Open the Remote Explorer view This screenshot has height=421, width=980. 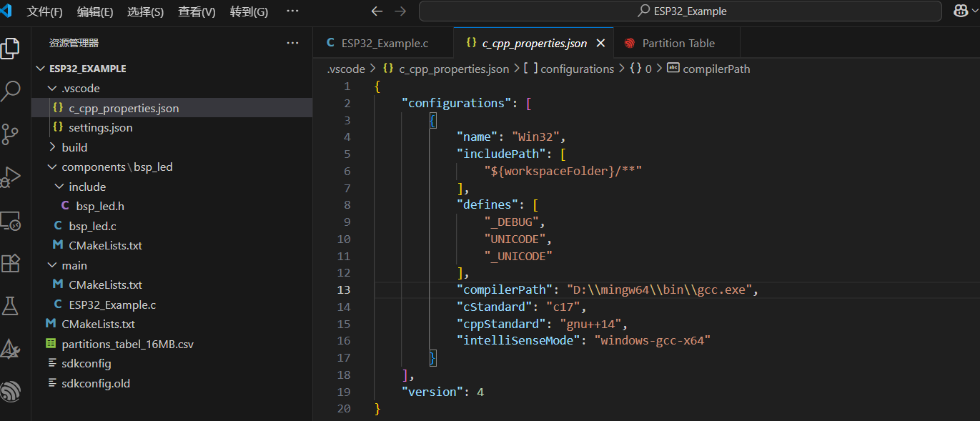click(x=10, y=220)
